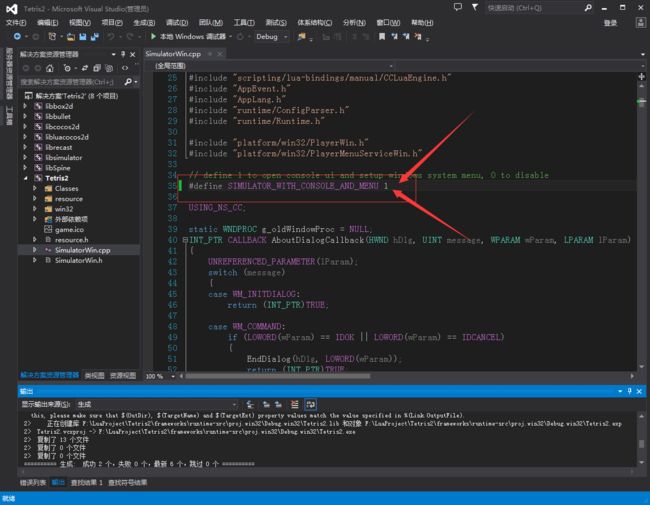The image size is (650, 505).
Task: Click the Collapse All icon in Solution Explorer
Action: (x=97, y=68)
